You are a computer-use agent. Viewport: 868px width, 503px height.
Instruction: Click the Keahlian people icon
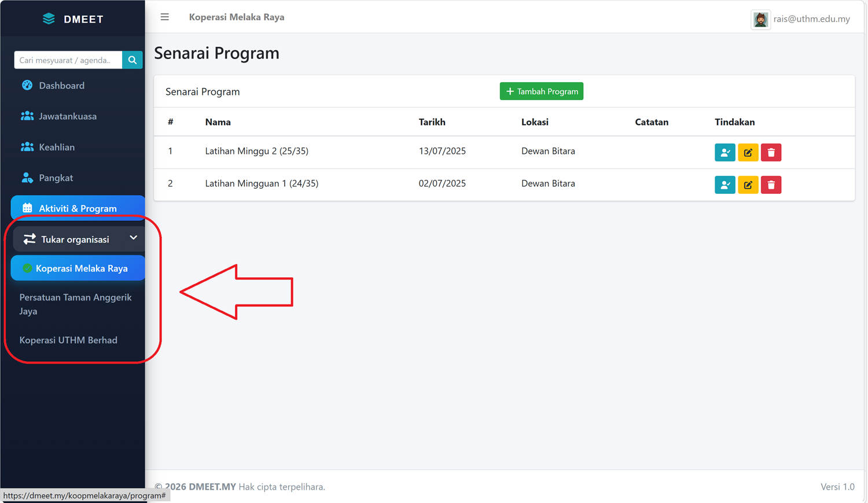tap(27, 146)
